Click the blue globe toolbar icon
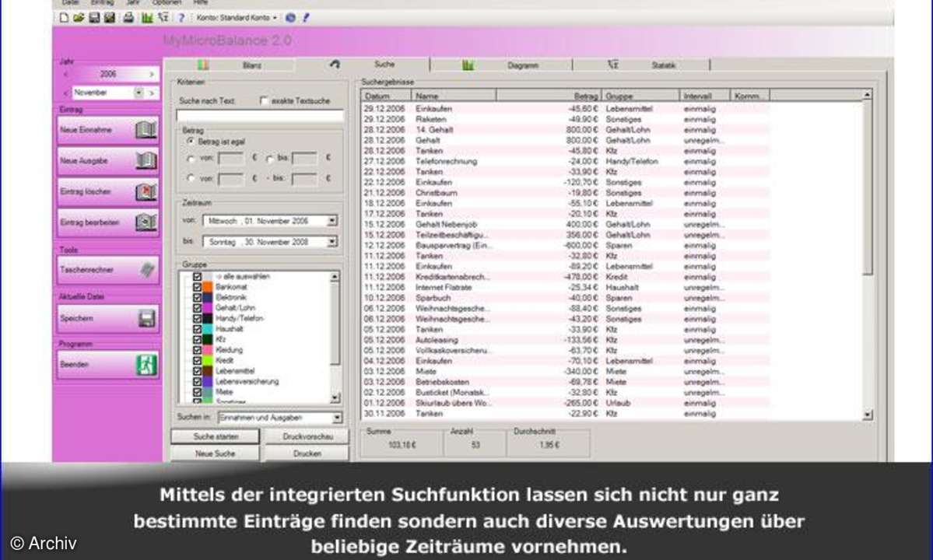Screen dimensions: 933x560 pos(290,18)
